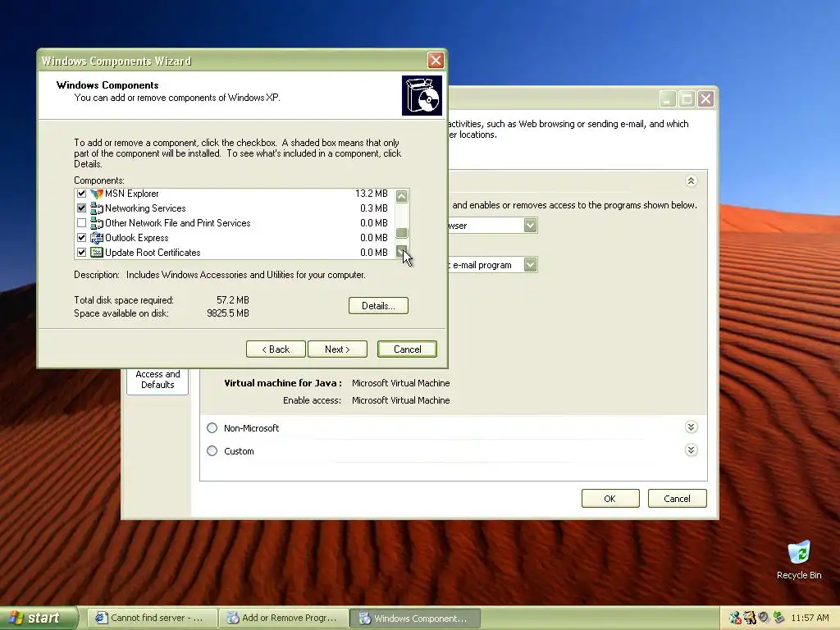Image resolution: width=840 pixels, height=630 pixels.
Task: Uncheck the Outlook Express checkbox
Action: coord(81,238)
